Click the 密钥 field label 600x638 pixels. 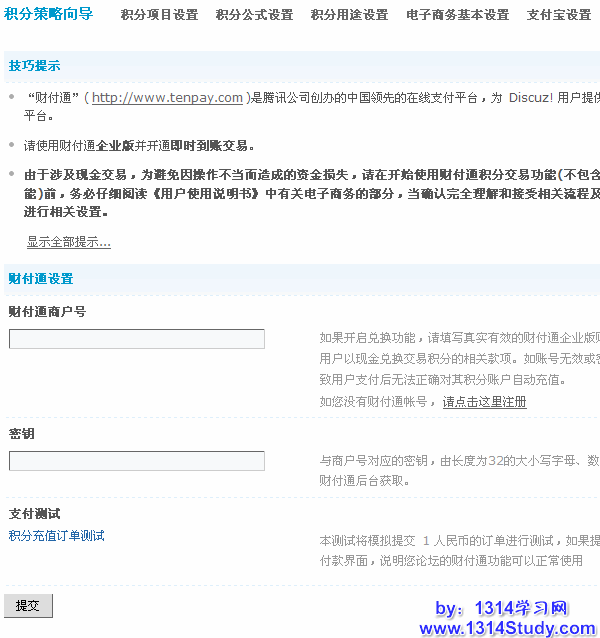click(22, 434)
